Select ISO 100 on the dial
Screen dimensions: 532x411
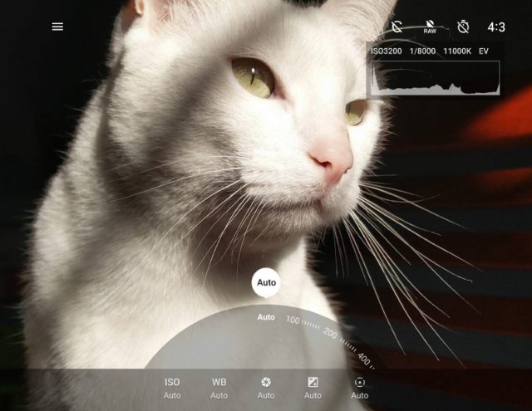[x=293, y=320]
